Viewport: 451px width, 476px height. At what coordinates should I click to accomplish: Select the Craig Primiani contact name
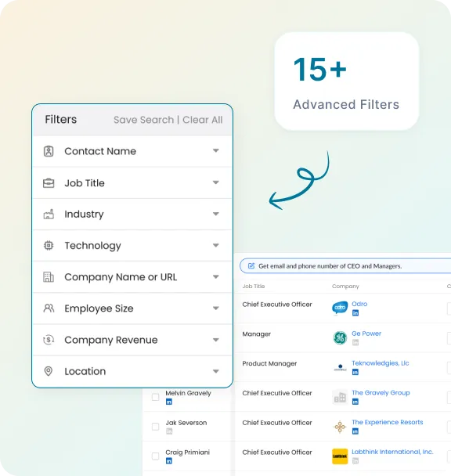pyautogui.click(x=187, y=453)
